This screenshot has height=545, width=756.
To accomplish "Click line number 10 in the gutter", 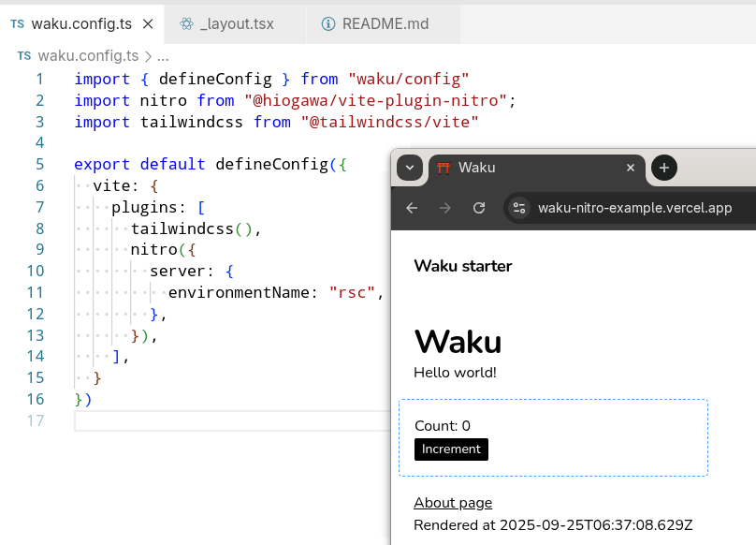I will pos(35,271).
